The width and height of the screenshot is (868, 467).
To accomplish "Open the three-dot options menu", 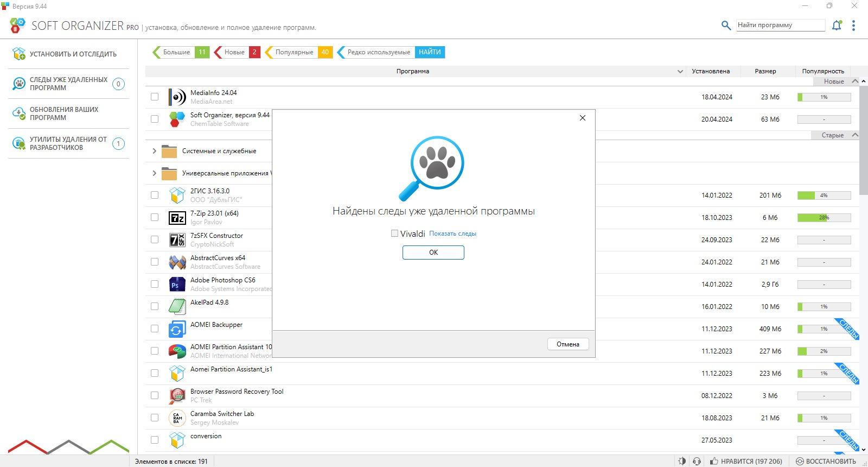I will [853, 25].
